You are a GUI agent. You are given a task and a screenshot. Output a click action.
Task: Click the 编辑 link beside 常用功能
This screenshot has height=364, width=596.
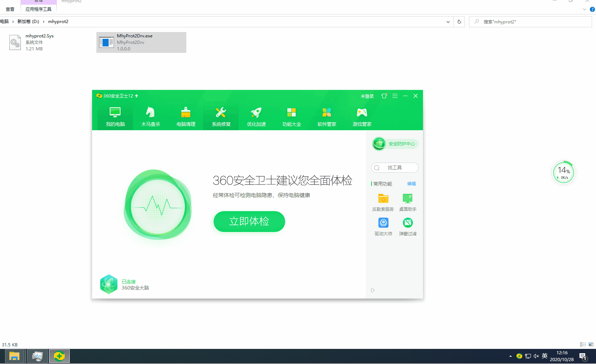tap(411, 184)
